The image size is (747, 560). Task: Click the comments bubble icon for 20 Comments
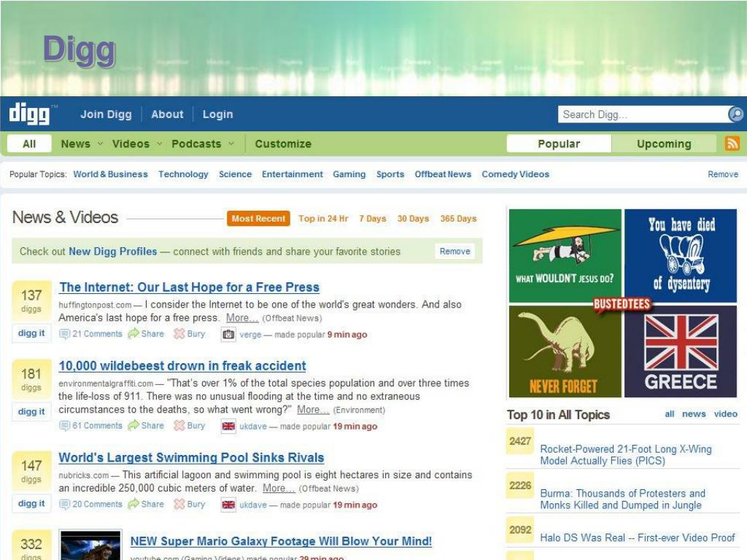click(64, 505)
